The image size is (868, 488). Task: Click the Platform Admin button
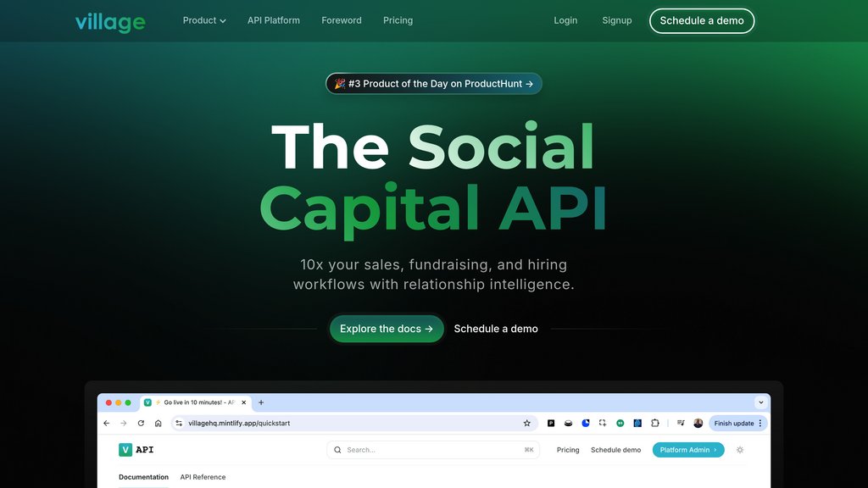coord(688,450)
